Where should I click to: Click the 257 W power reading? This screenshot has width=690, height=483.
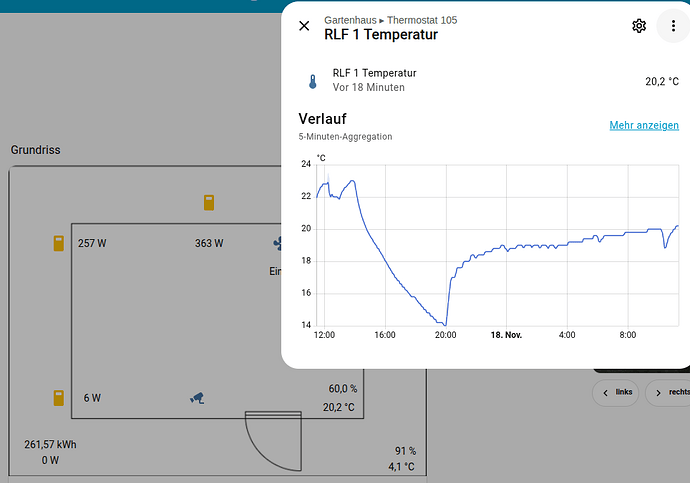pos(92,243)
